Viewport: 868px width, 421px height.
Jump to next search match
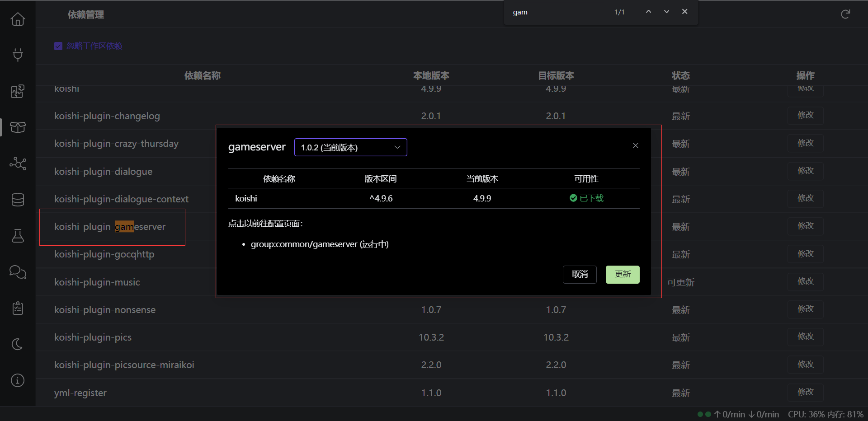click(x=666, y=11)
